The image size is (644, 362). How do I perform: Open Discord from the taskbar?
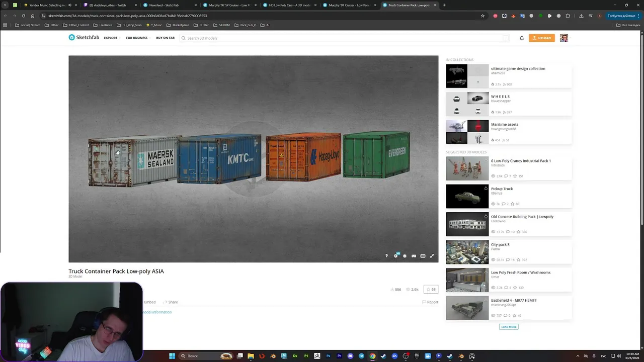(x=350, y=356)
